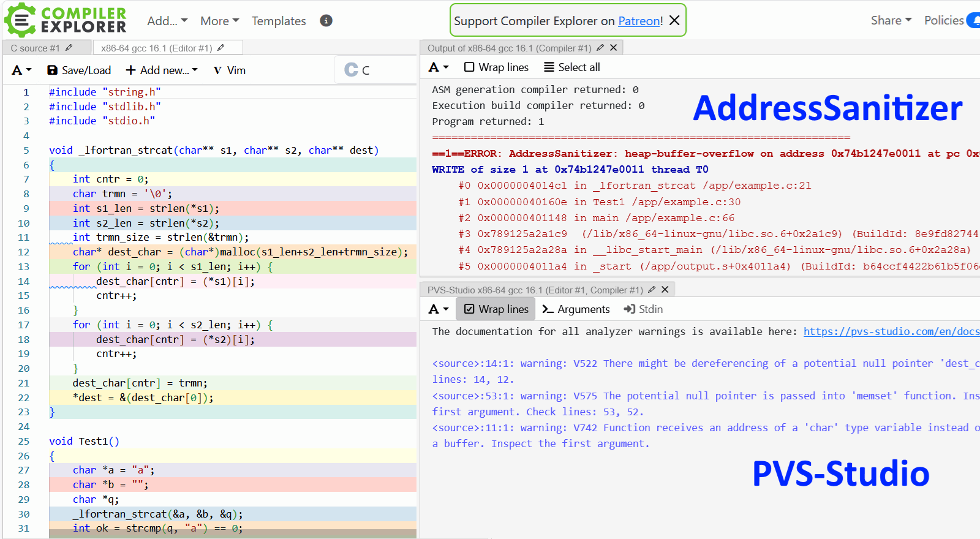Open the Patreon link
The image size is (980, 539).
(640, 21)
